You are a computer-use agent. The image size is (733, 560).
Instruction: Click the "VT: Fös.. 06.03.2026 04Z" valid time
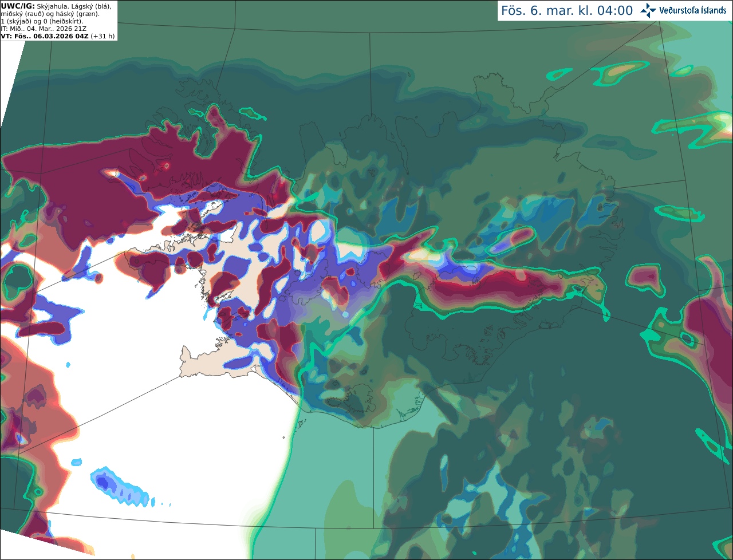(44, 36)
